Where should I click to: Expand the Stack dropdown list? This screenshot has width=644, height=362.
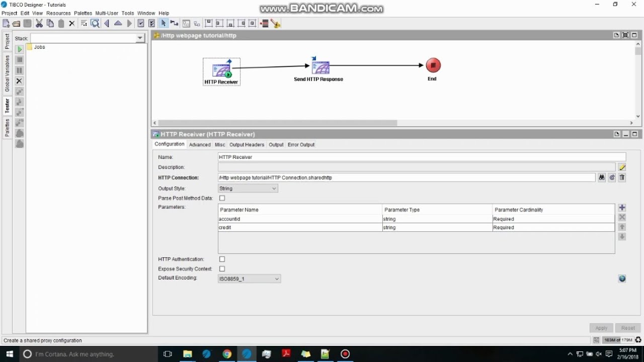[x=140, y=38]
